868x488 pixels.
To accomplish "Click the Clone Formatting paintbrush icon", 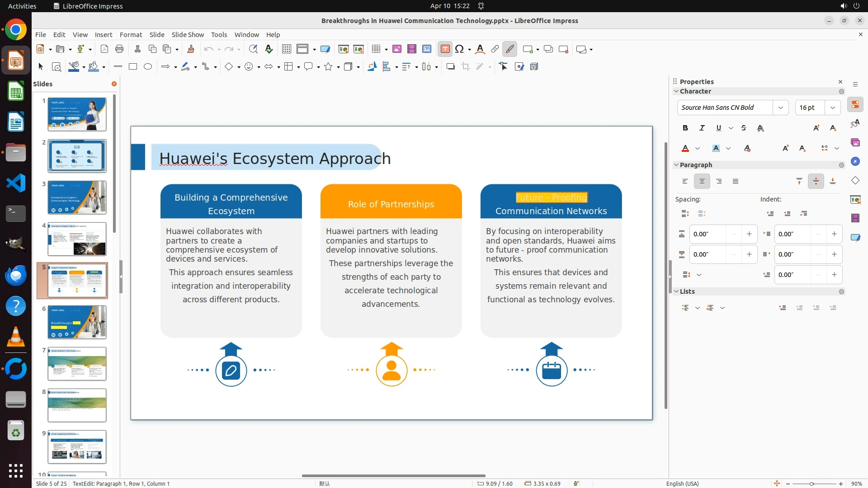I will point(190,49).
